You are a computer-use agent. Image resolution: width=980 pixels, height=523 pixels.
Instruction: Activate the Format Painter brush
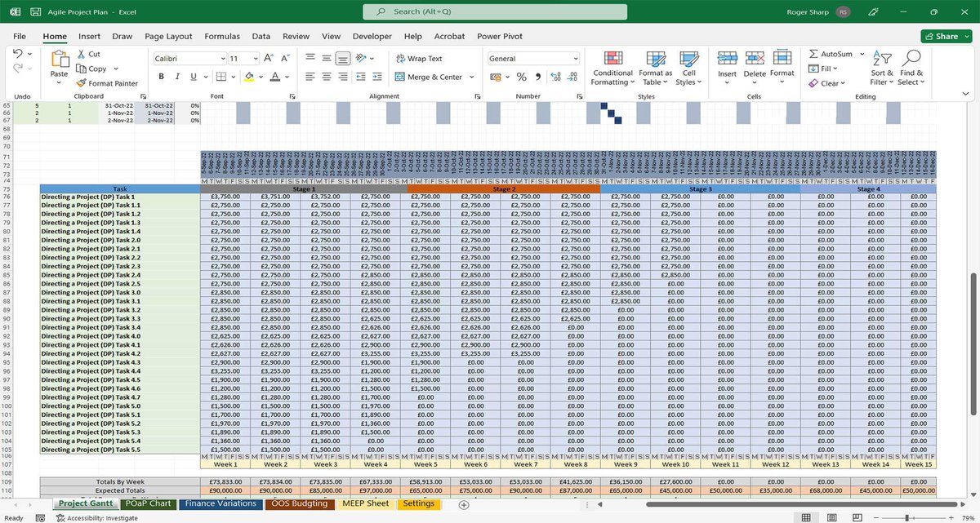point(82,83)
